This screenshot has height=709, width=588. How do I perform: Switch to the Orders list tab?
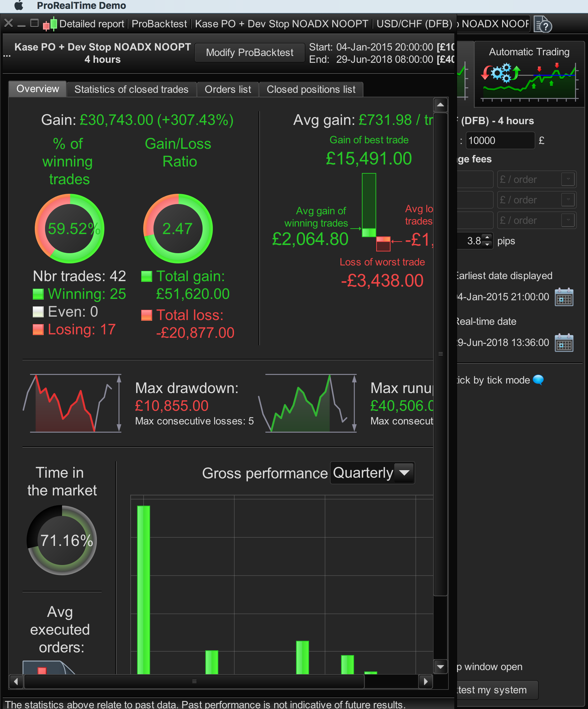coord(228,89)
